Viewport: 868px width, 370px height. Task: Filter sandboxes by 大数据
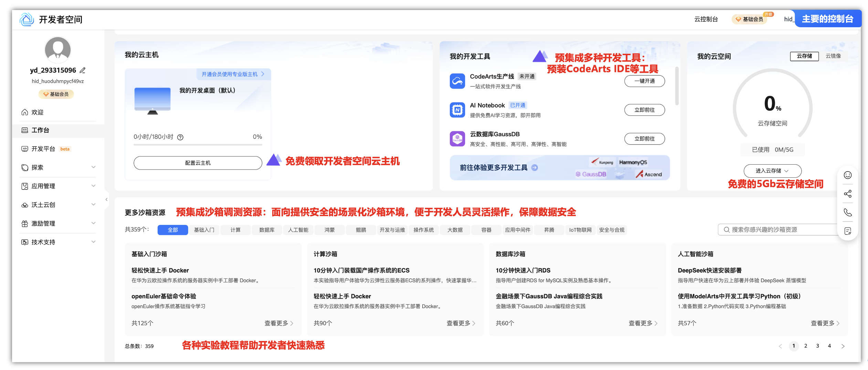tap(455, 230)
